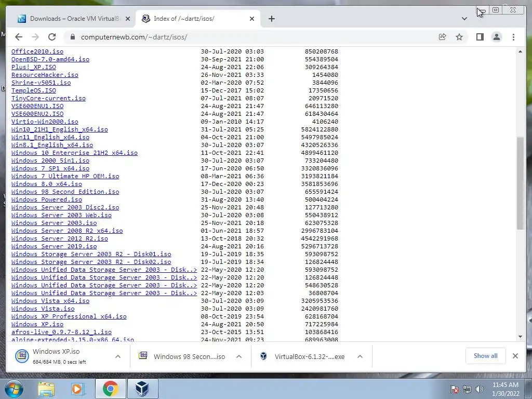
Task: Click the page vertical scrollbar thumb
Action: pos(520,183)
